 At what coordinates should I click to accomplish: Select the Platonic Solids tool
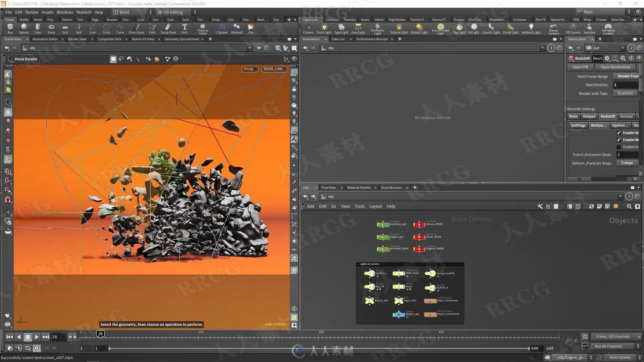click(203, 28)
